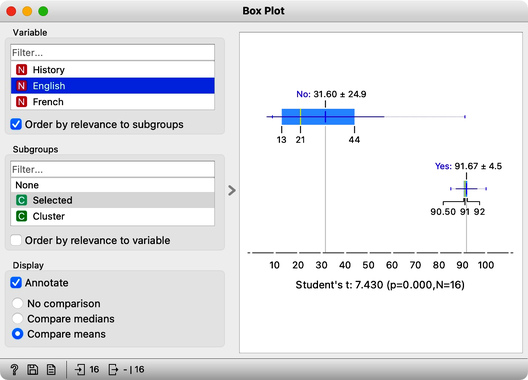Click the save image floppy disk icon
The image size is (528, 380).
33,370
